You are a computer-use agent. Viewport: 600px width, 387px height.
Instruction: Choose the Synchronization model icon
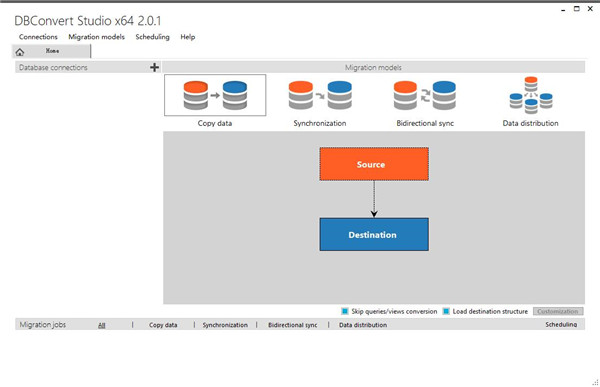point(320,95)
